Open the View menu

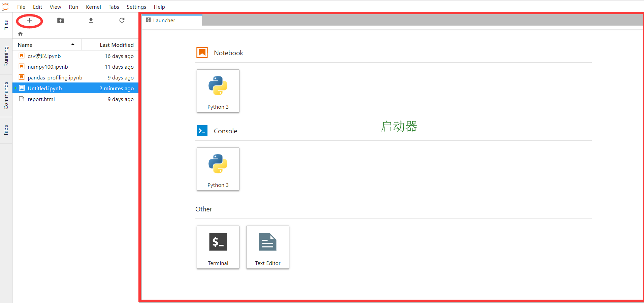click(55, 7)
